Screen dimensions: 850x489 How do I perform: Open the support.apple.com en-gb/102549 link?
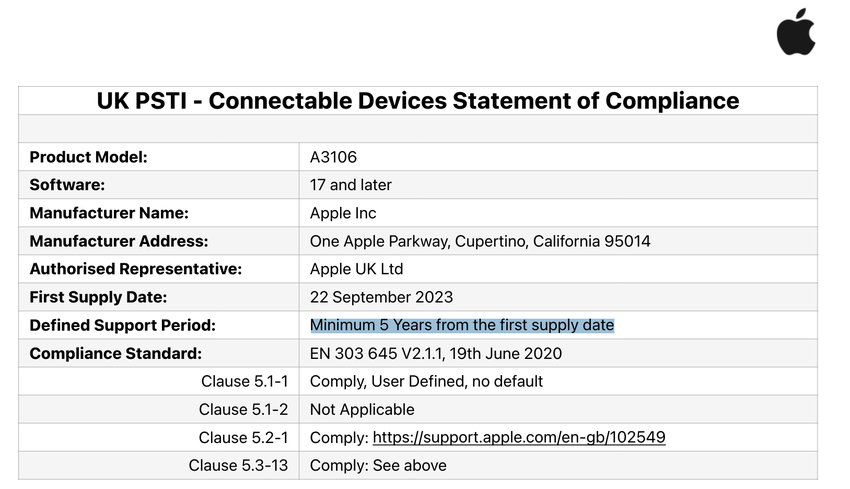(519, 437)
